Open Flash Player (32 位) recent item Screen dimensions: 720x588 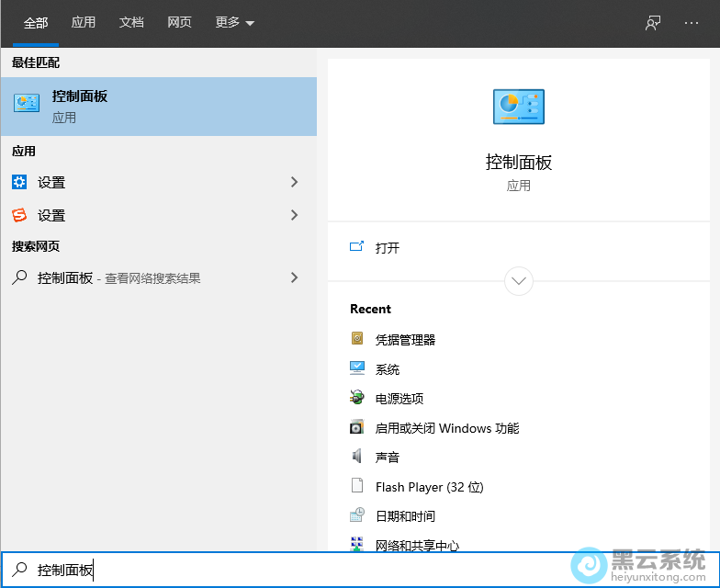click(x=429, y=487)
